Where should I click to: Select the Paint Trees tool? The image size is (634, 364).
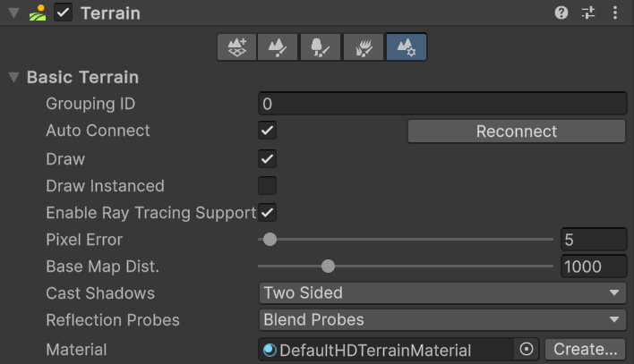pyautogui.click(x=321, y=47)
